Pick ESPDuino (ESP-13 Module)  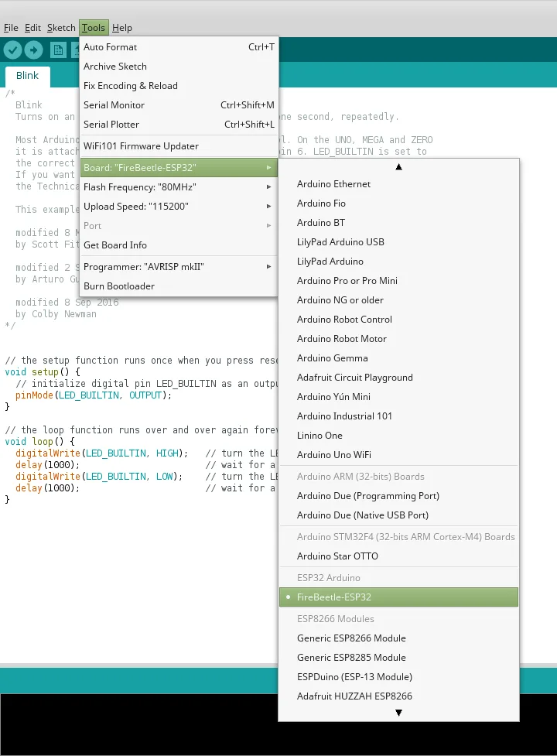click(398, 677)
